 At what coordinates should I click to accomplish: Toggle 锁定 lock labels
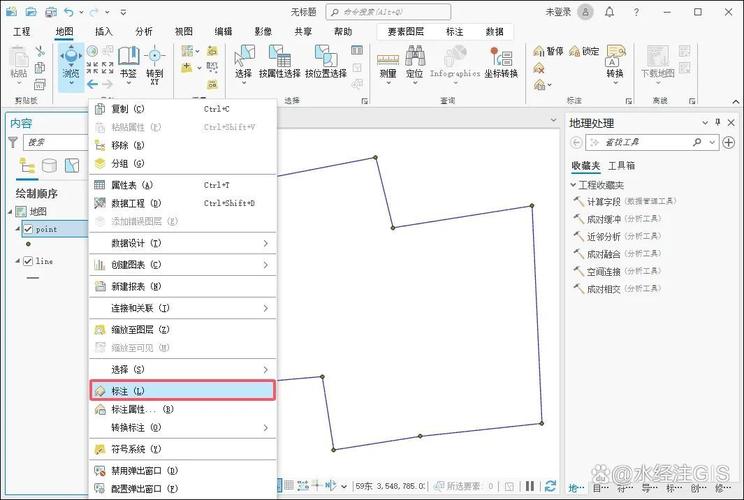tap(584, 51)
